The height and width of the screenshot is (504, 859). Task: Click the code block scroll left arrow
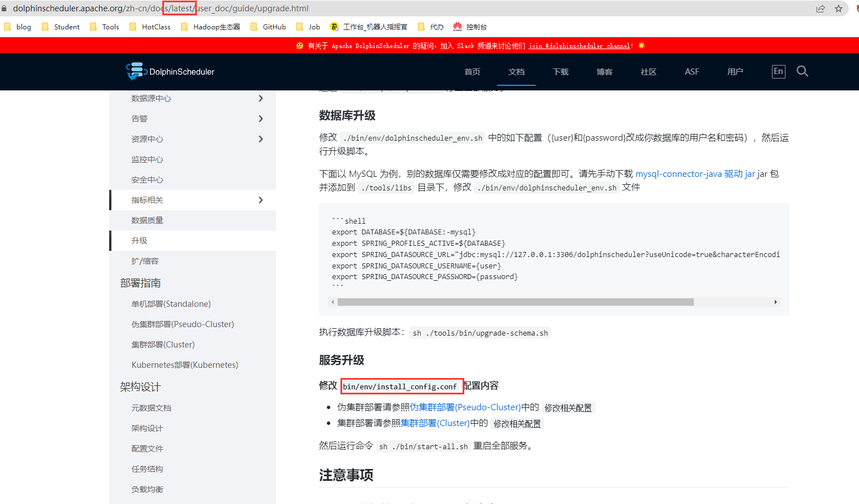tap(333, 302)
